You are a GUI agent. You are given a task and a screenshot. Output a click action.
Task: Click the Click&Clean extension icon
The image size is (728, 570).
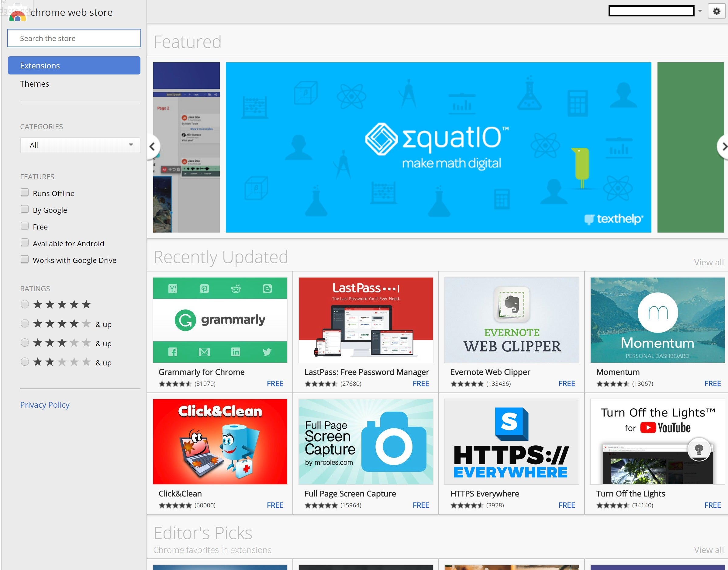pyautogui.click(x=221, y=442)
